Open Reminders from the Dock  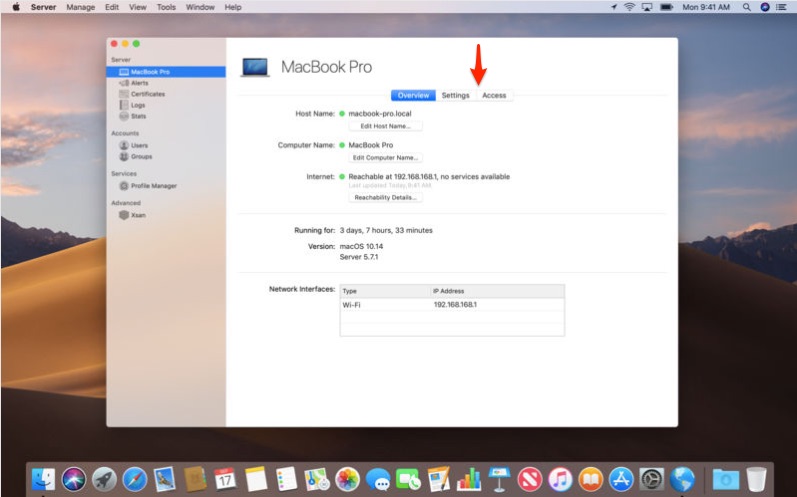[x=286, y=479]
